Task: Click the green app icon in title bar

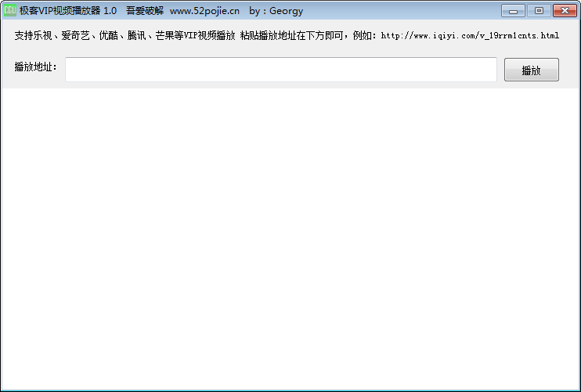Action: [x=10, y=11]
